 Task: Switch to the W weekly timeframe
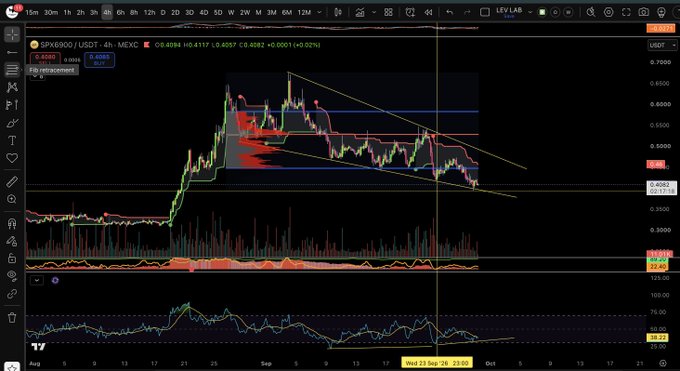pos(231,12)
